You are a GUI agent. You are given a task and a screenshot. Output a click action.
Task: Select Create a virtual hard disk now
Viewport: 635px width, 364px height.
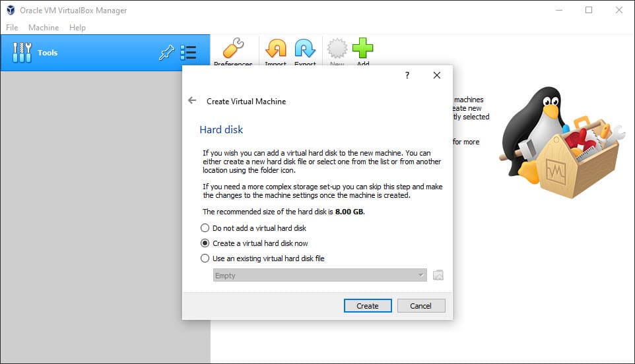(254, 243)
